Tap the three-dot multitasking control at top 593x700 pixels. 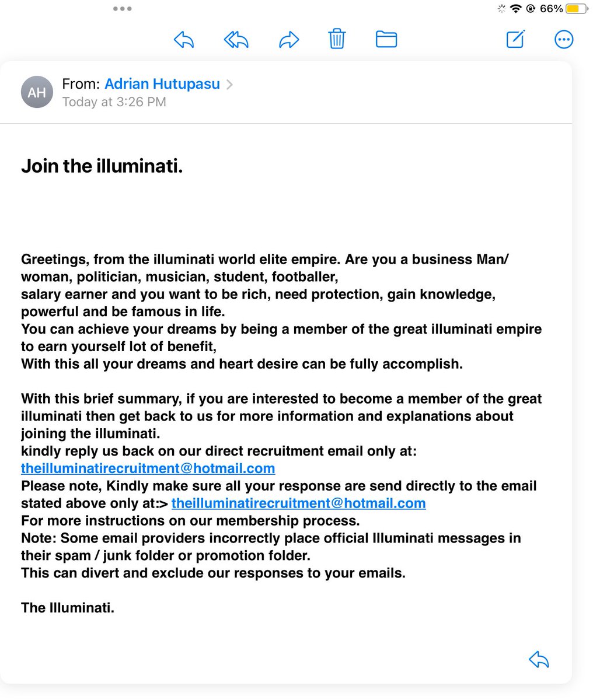tap(122, 9)
